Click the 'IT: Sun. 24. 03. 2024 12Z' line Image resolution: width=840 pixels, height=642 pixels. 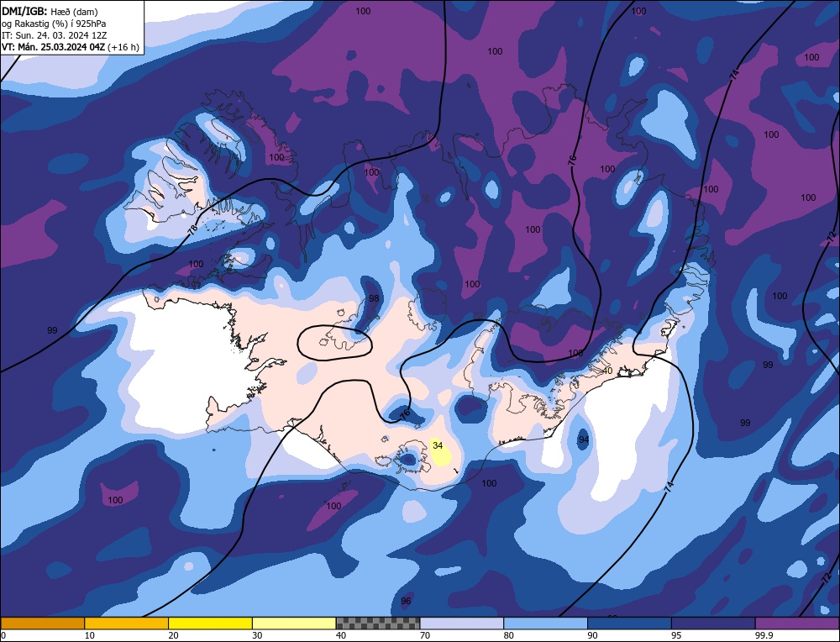[x=54, y=34]
